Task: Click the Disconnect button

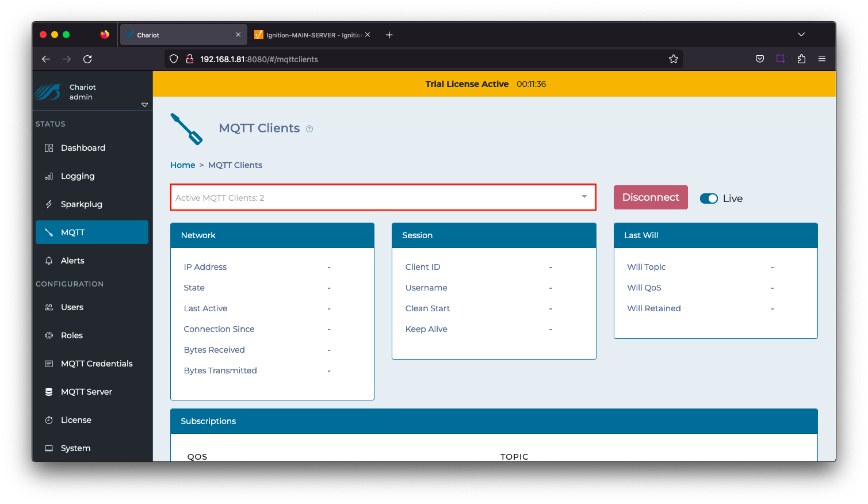Action: (651, 197)
